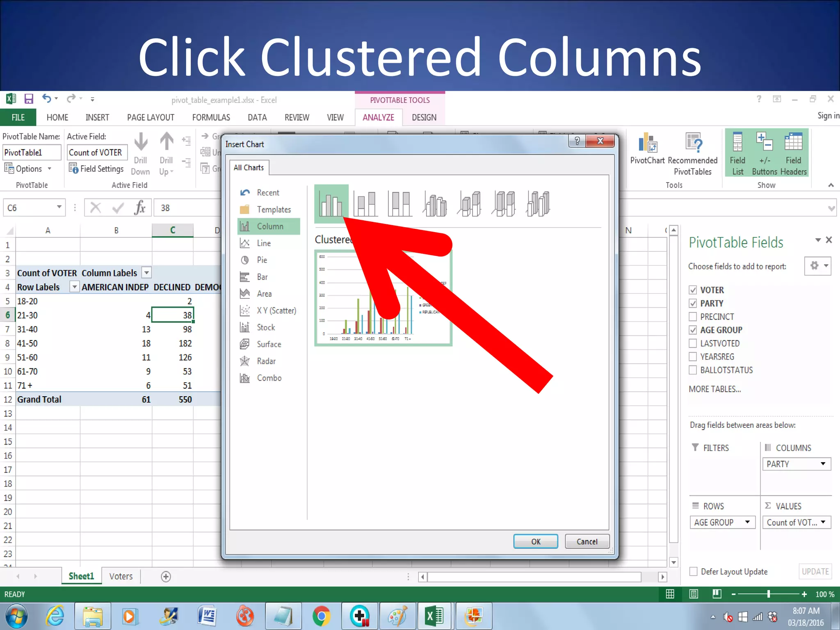Viewport: 840px width, 630px height.
Task: Click the Windows Start button
Action: [16, 616]
